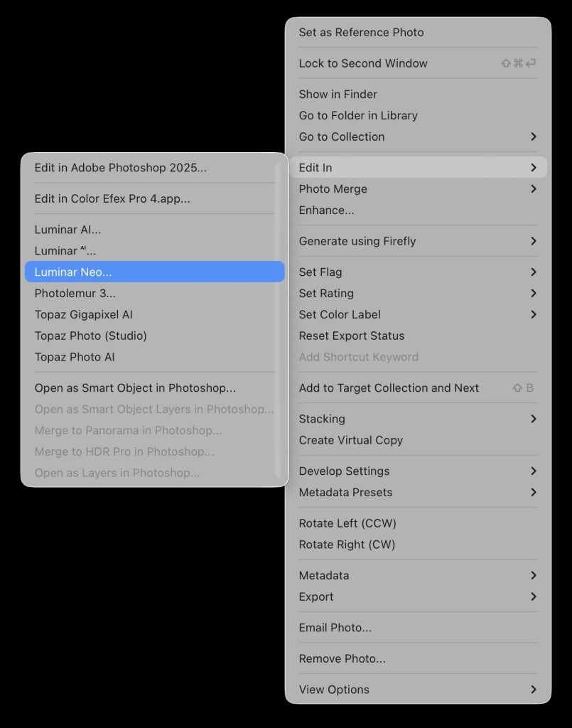Expand the Photo Merge submenu
Image resolution: width=572 pixels, height=728 pixels.
click(333, 189)
